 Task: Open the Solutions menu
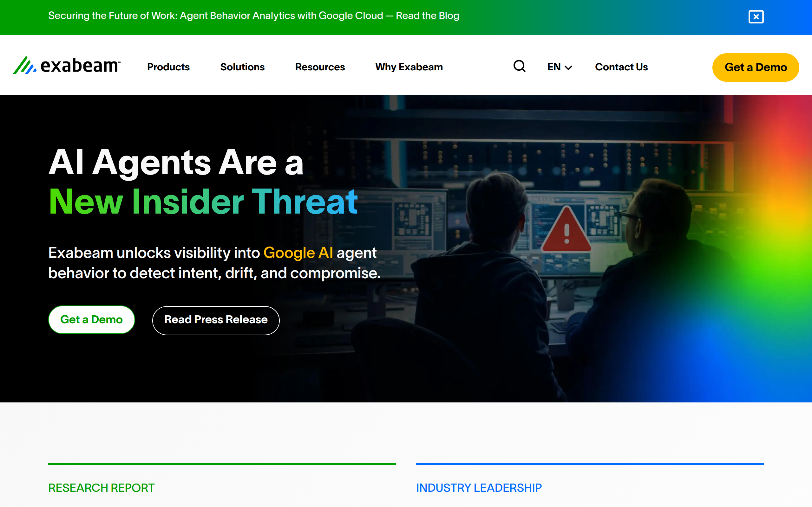[242, 67]
